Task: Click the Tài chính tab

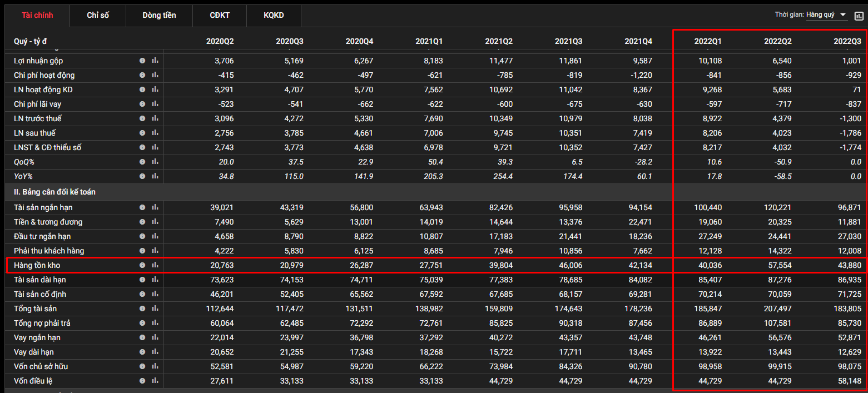Action: (37, 16)
